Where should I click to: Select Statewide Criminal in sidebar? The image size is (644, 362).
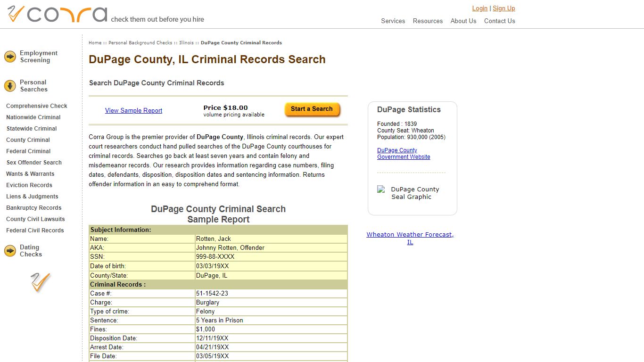point(32,129)
